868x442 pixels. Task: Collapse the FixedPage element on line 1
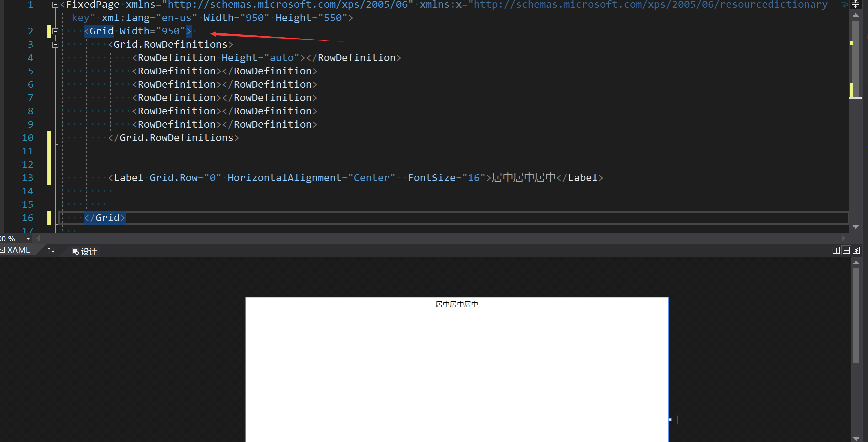tap(55, 5)
